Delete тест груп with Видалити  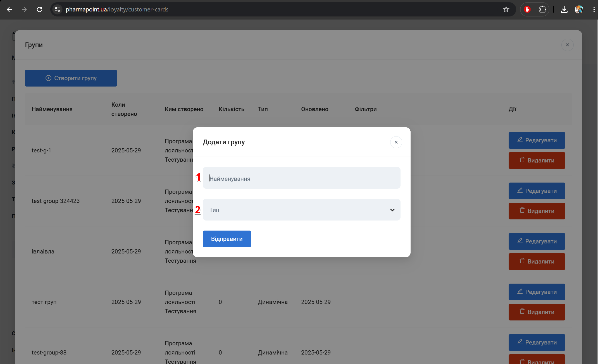537,312
